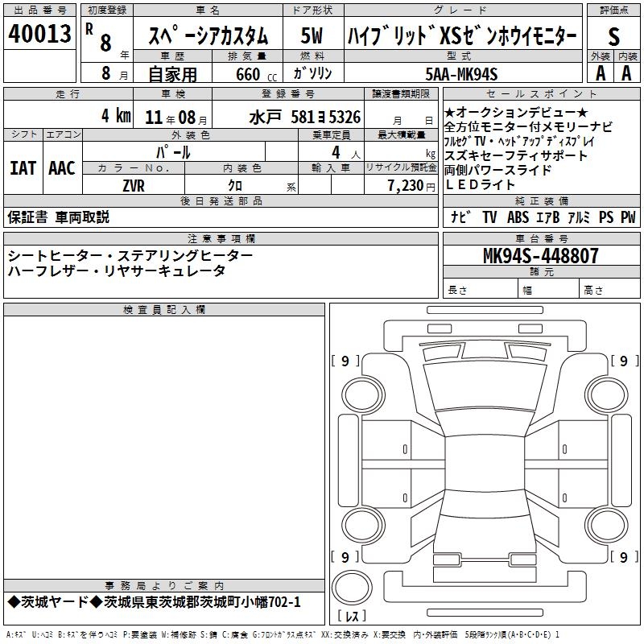644x644 pixels.
Task: Click the color number ZVR
Action: pos(134,186)
